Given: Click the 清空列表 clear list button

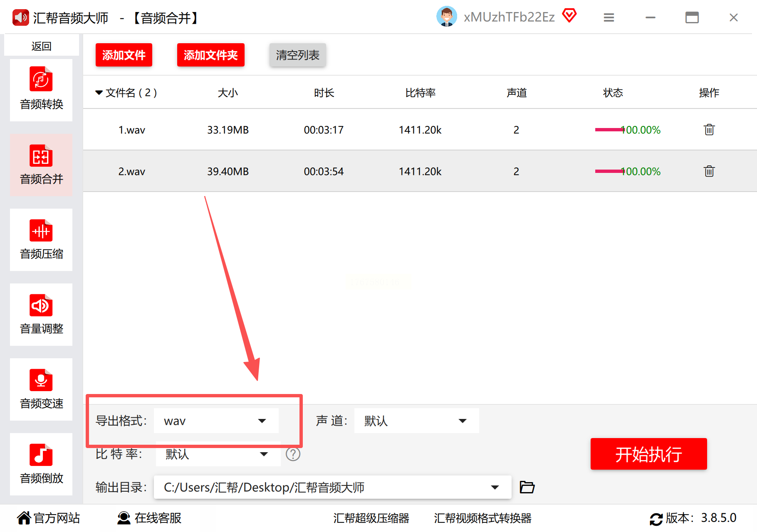Looking at the screenshot, I should [298, 55].
